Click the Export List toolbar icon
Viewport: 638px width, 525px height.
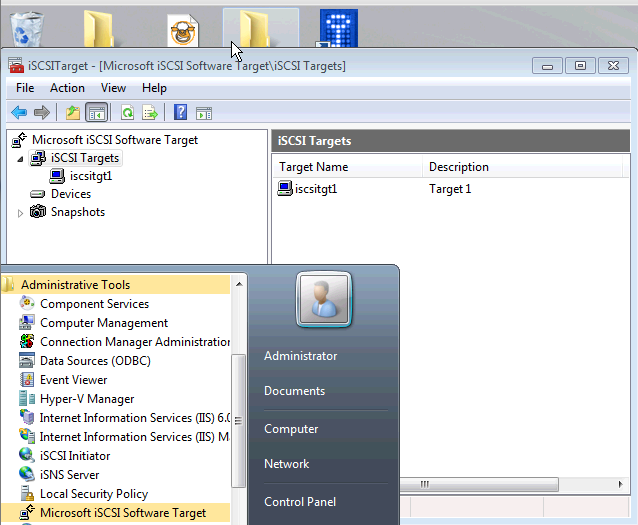click(x=151, y=113)
